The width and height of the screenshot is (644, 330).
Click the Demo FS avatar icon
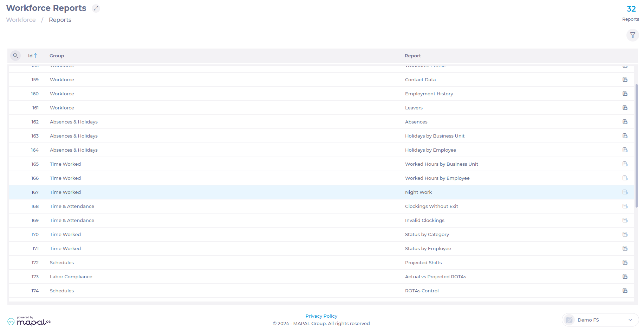(x=569, y=320)
